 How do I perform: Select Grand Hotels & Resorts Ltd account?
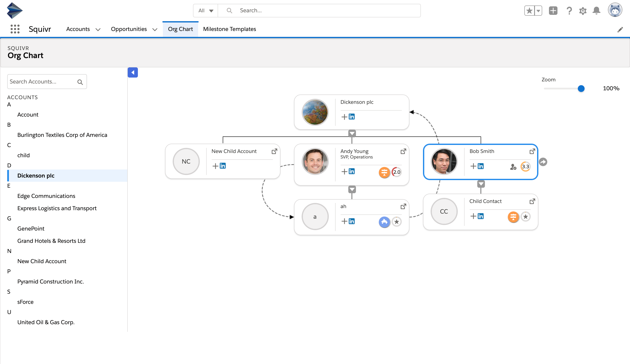coord(51,241)
